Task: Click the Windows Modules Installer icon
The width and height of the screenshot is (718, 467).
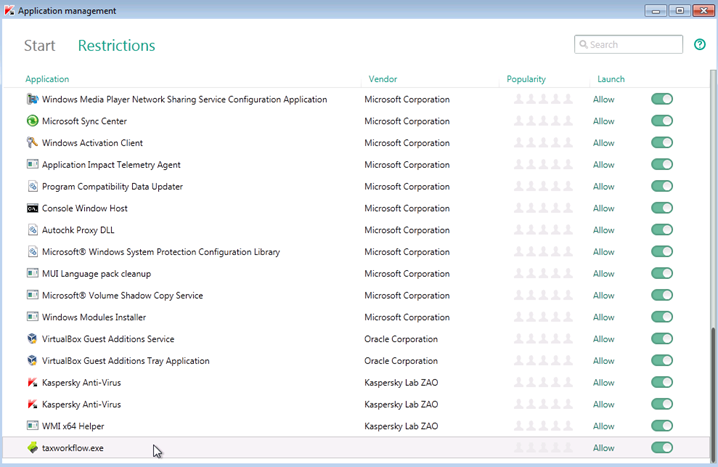Action: pyautogui.click(x=32, y=317)
